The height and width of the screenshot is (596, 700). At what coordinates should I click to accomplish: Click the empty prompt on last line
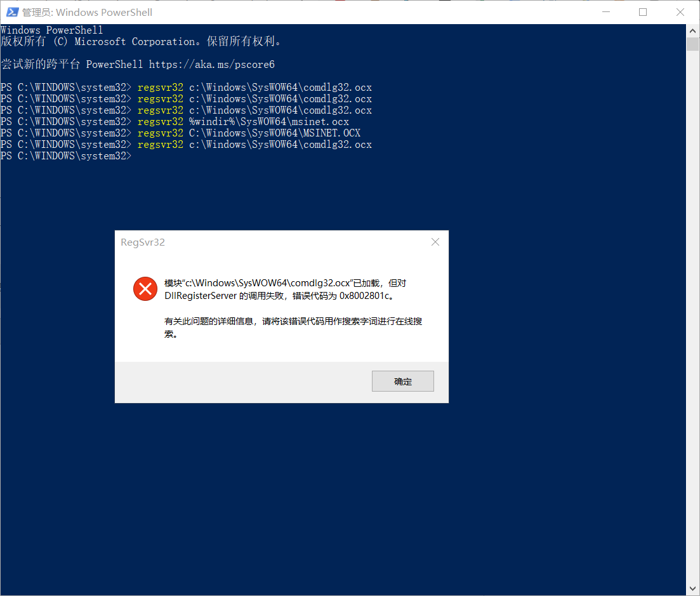(x=66, y=156)
